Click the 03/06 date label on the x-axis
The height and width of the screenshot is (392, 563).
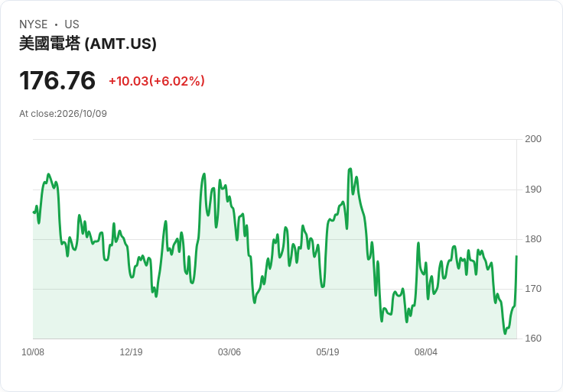click(x=229, y=352)
